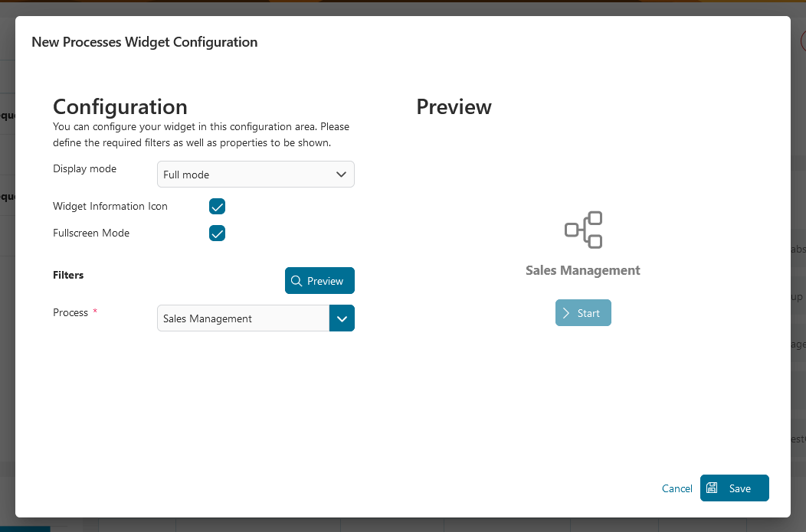Click the Widget Information Icon label
The image size is (806, 532).
coord(110,206)
